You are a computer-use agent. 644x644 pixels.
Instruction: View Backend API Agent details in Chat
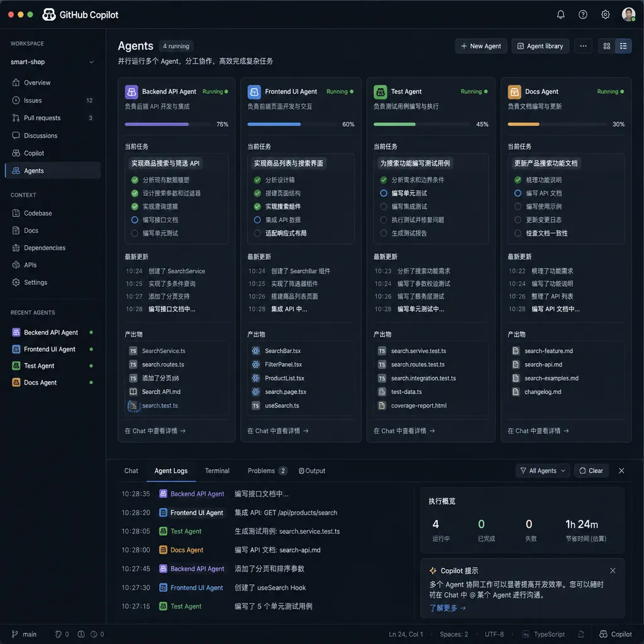pyautogui.click(x=155, y=431)
